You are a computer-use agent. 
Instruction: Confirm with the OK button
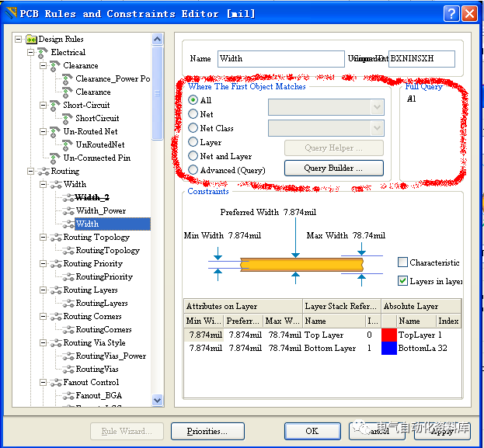click(x=312, y=431)
